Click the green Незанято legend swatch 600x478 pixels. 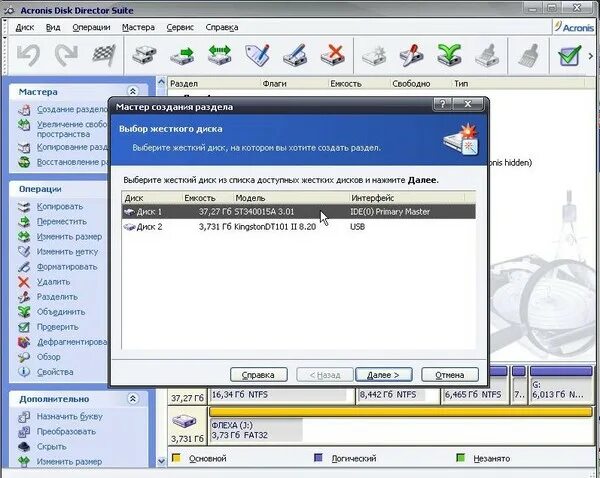(461, 458)
